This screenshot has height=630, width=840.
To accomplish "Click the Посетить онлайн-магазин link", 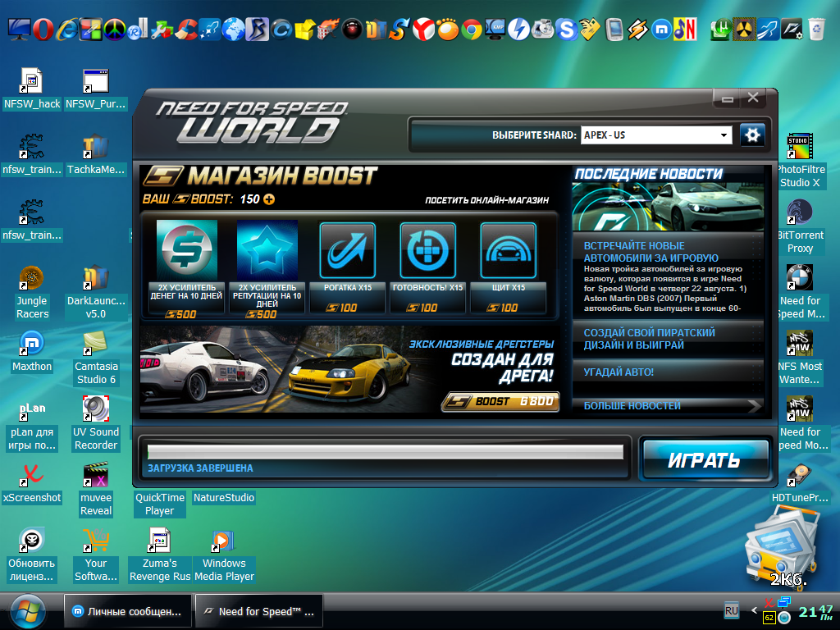I will pos(486,200).
